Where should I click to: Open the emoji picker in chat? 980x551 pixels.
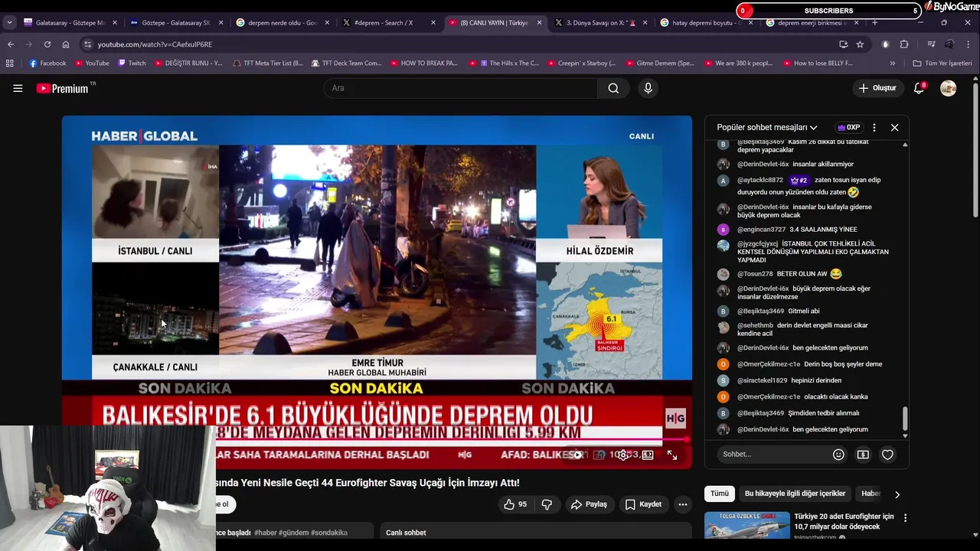(x=838, y=455)
